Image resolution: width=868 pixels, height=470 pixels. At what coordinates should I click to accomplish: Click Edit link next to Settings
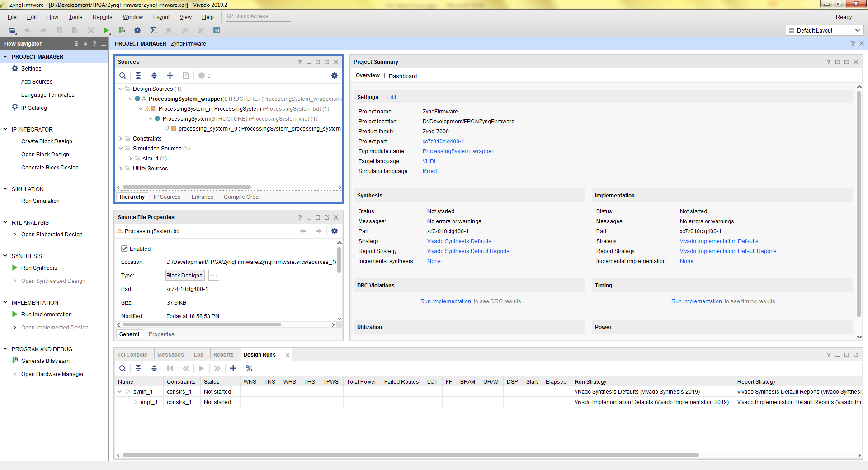[x=392, y=97]
